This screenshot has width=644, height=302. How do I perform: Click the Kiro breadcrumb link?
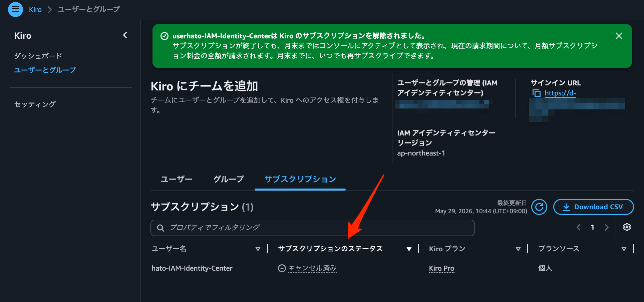point(35,10)
